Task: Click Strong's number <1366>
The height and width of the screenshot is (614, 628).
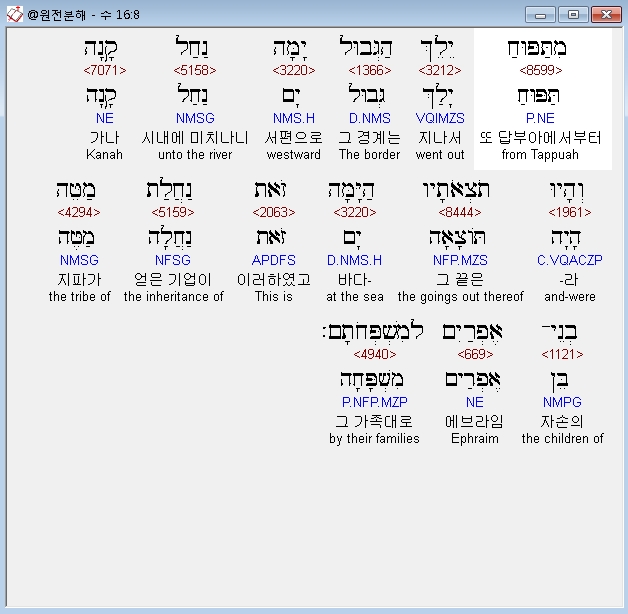Action: [x=369, y=70]
